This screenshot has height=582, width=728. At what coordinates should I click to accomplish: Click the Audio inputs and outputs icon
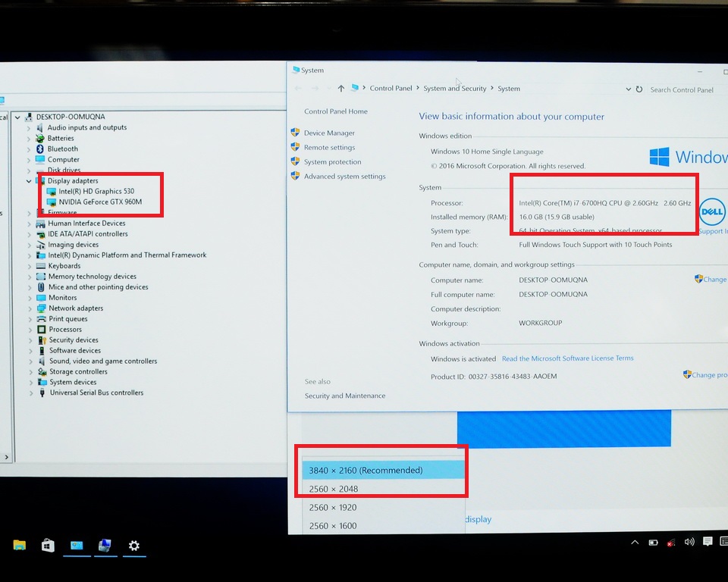pos(40,127)
